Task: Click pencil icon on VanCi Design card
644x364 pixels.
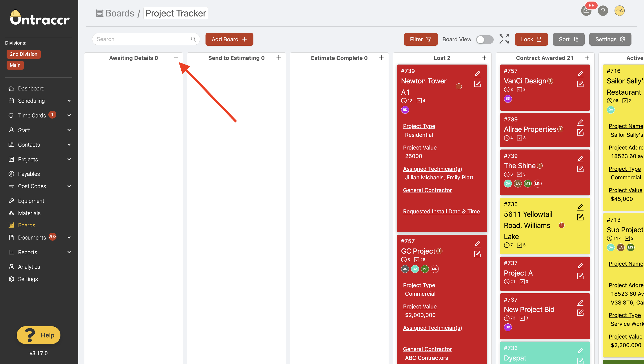Action: (x=580, y=74)
